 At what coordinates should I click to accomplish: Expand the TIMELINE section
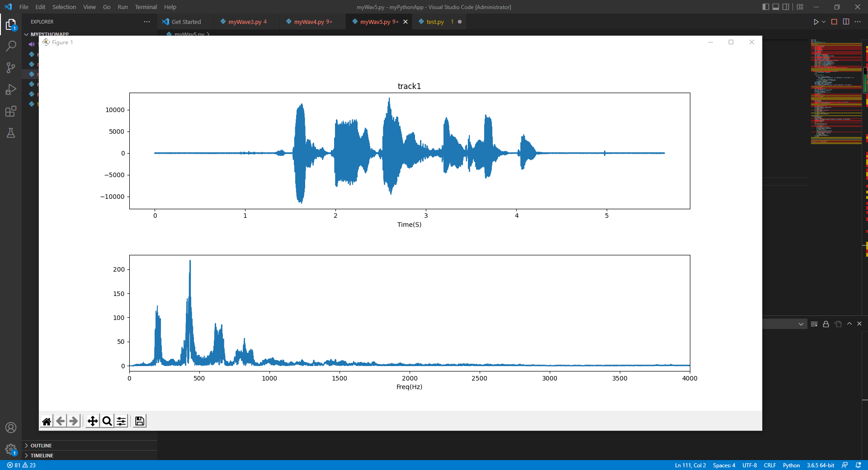(90, 456)
